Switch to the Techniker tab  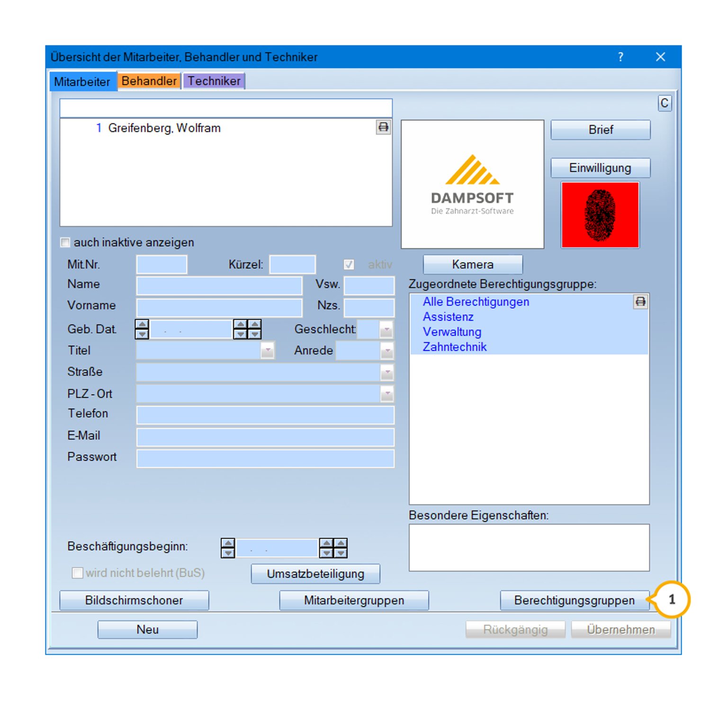(214, 81)
